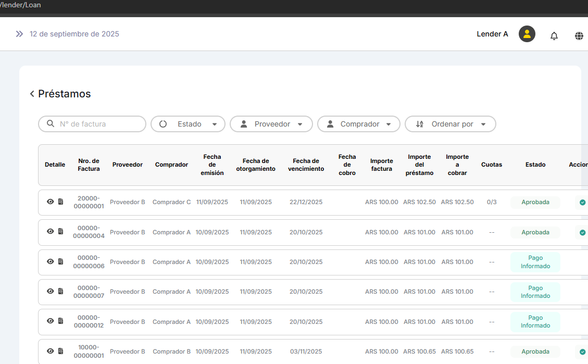View details eye icon for invoice 00000-00000004
The height and width of the screenshot is (364, 588).
pyautogui.click(x=51, y=232)
